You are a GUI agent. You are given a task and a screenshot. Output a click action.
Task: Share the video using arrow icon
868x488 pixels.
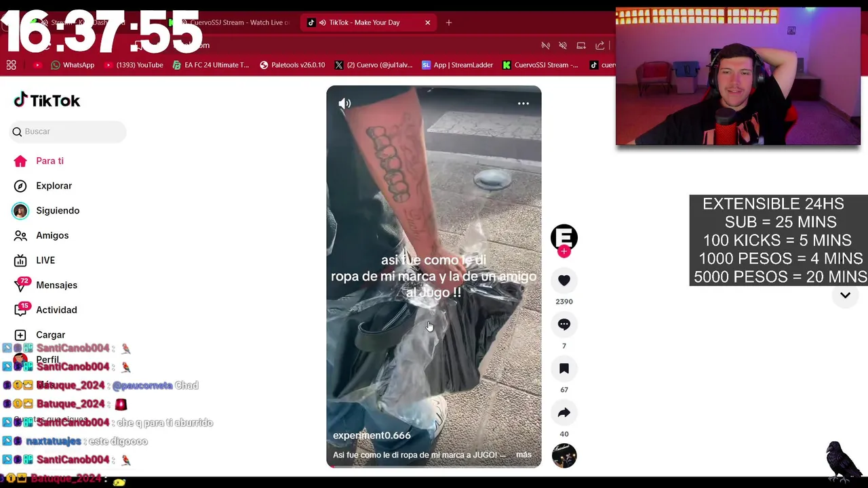pos(564,412)
